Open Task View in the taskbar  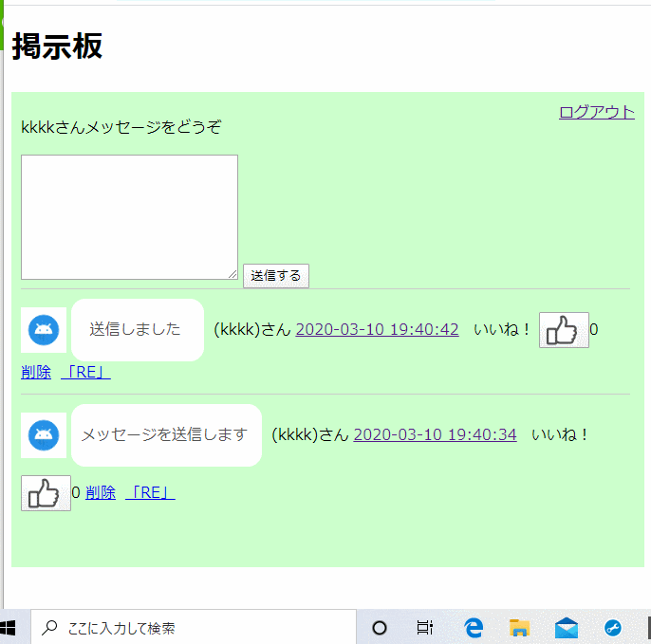point(425,628)
